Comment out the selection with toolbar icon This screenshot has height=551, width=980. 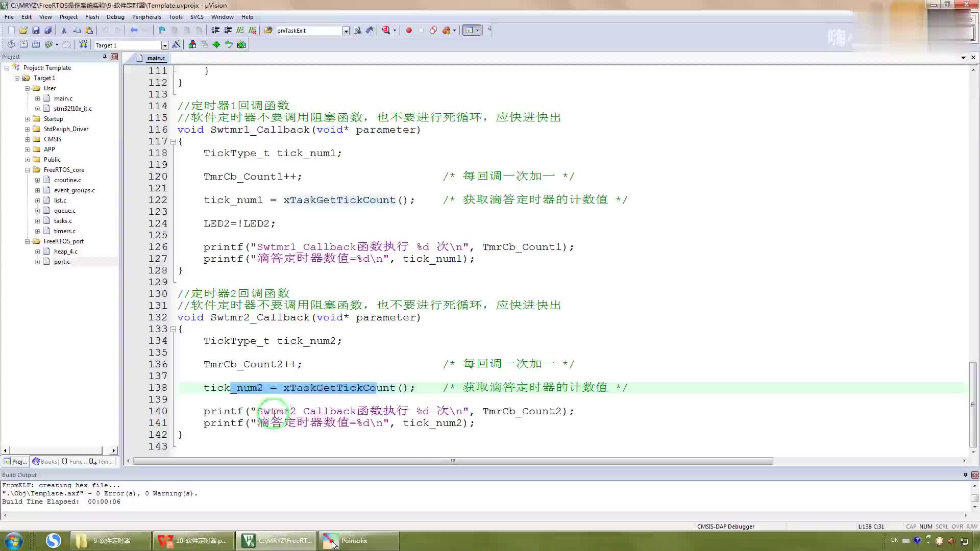[240, 30]
